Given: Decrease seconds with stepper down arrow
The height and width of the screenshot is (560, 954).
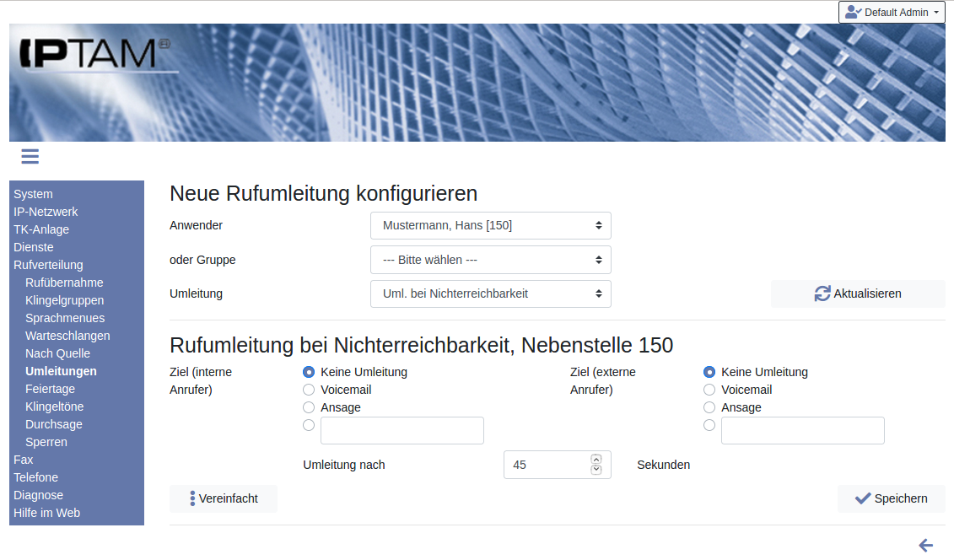Looking at the screenshot, I should (596, 470).
